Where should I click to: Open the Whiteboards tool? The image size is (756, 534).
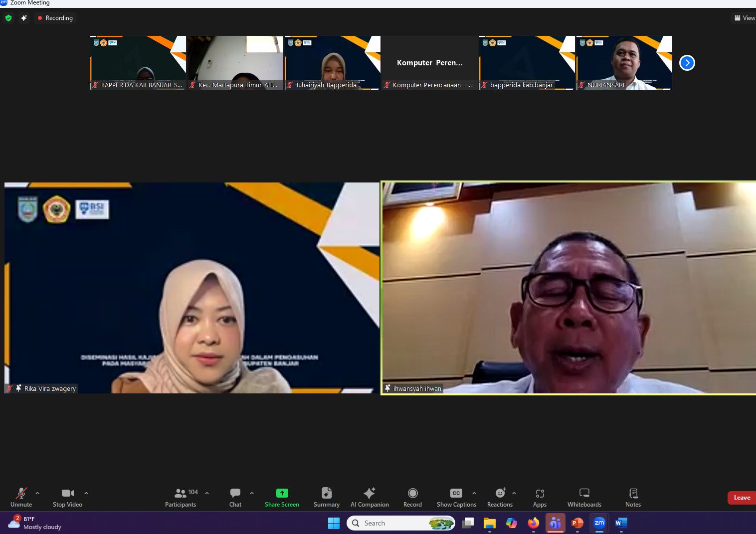pos(584,497)
